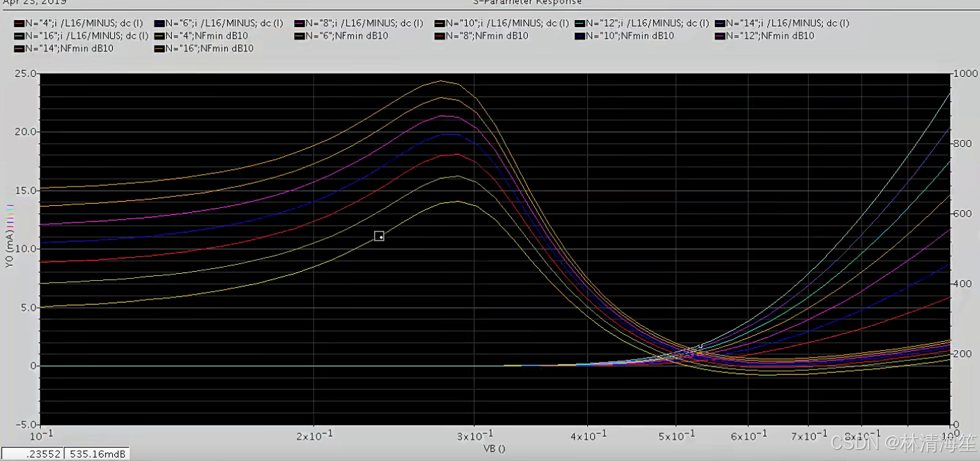Select legend entry N="10";i /L16/MINUS; dc (I)
Viewport: 980px width, 461px height.
(x=502, y=23)
